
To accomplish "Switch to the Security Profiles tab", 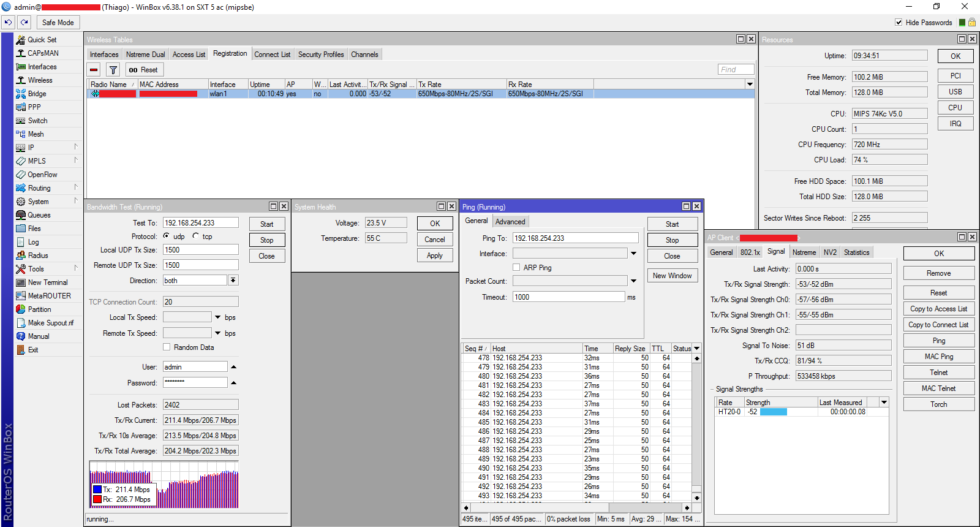I will (x=320, y=55).
